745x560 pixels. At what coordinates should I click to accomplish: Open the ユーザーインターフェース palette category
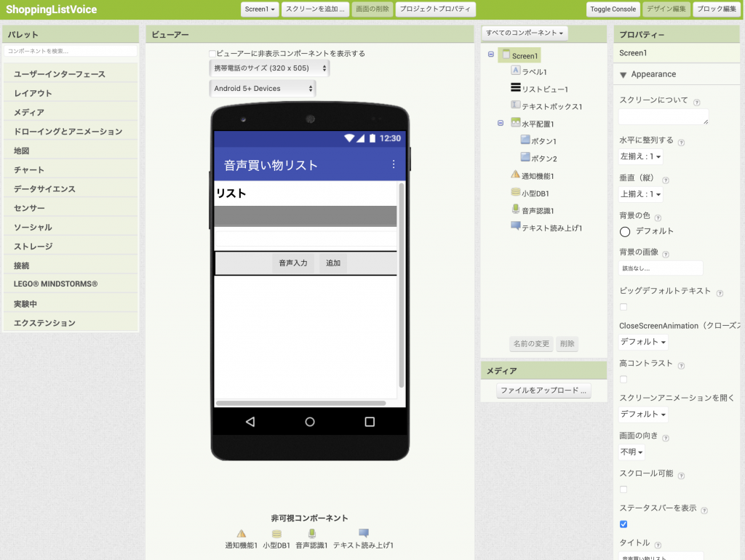point(60,74)
